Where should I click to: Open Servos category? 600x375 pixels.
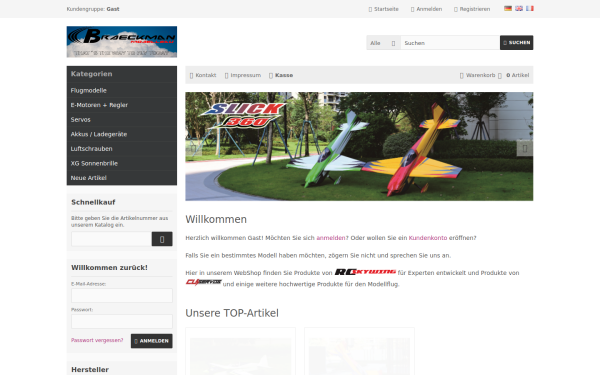pyautogui.click(x=122, y=120)
